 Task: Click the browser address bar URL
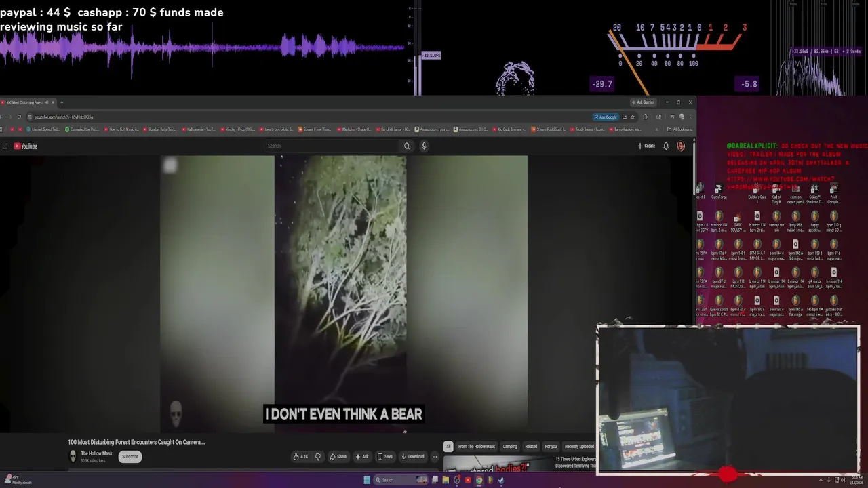(x=64, y=117)
